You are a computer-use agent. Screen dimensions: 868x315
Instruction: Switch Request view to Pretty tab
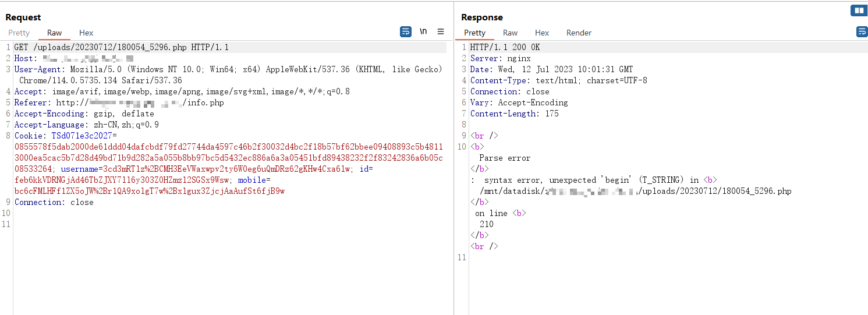19,33
